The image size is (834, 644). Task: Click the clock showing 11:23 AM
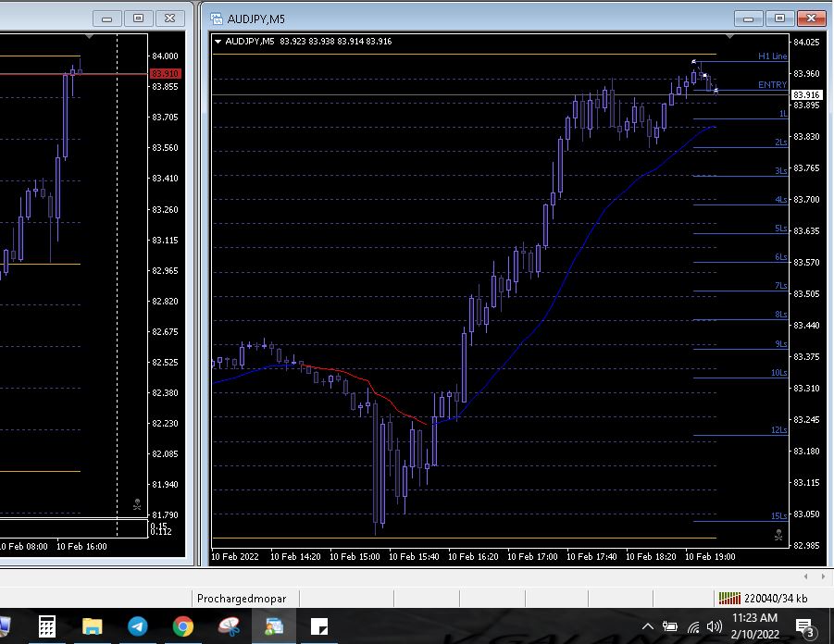point(754,626)
